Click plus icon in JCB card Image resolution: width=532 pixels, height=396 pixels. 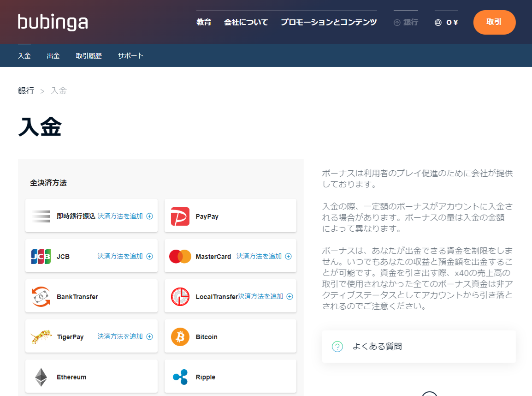(x=150, y=256)
